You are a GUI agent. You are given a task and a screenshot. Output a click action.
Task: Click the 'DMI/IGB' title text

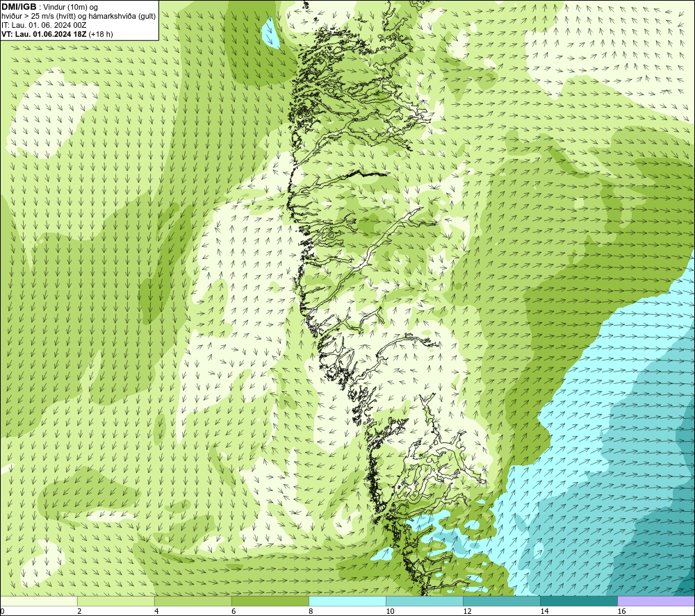coord(19,7)
